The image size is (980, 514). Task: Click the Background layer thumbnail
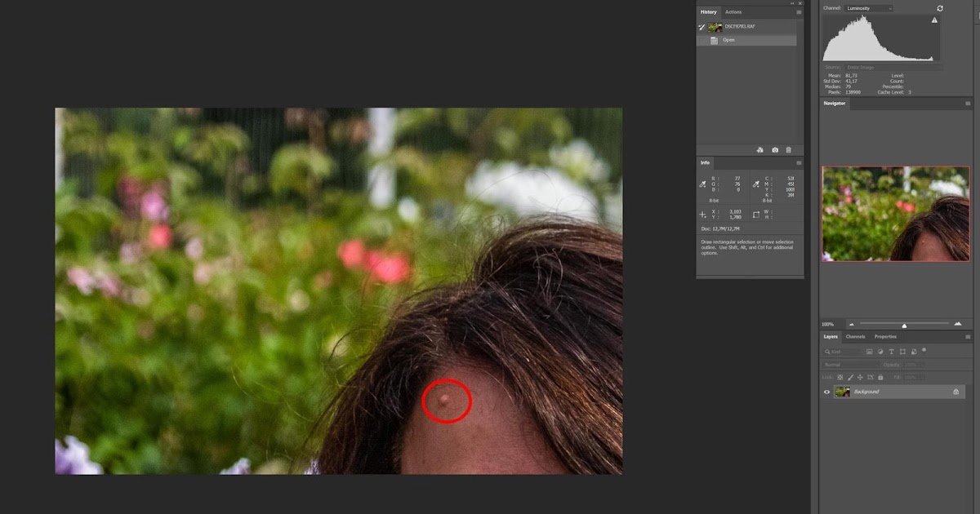(x=842, y=392)
